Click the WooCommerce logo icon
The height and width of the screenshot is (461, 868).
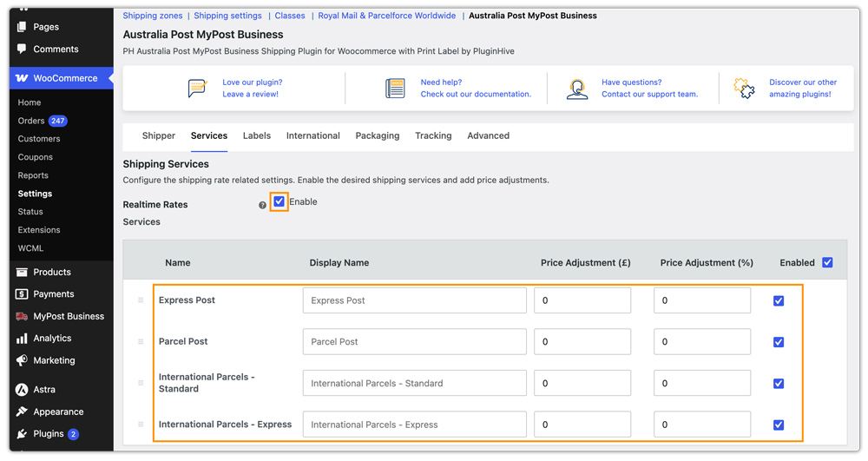coord(22,78)
